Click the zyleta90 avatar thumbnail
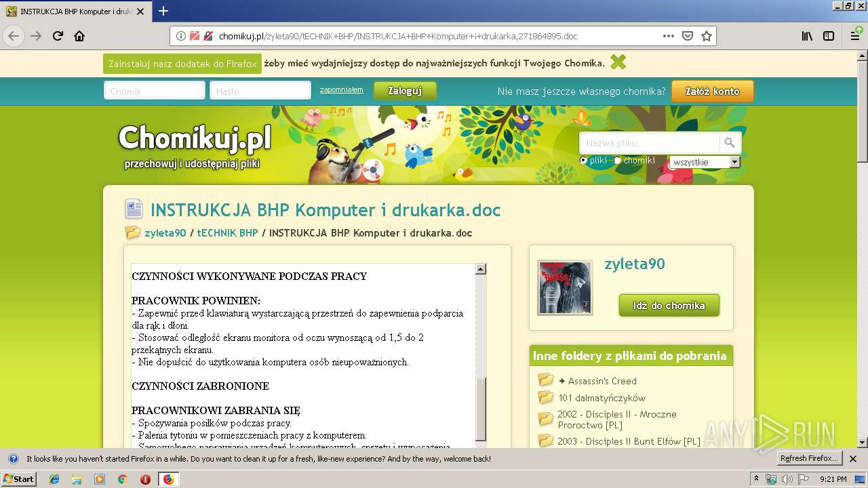Image resolution: width=868 pixels, height=488 pixels. pyautogui.click(x=565, y=287)
